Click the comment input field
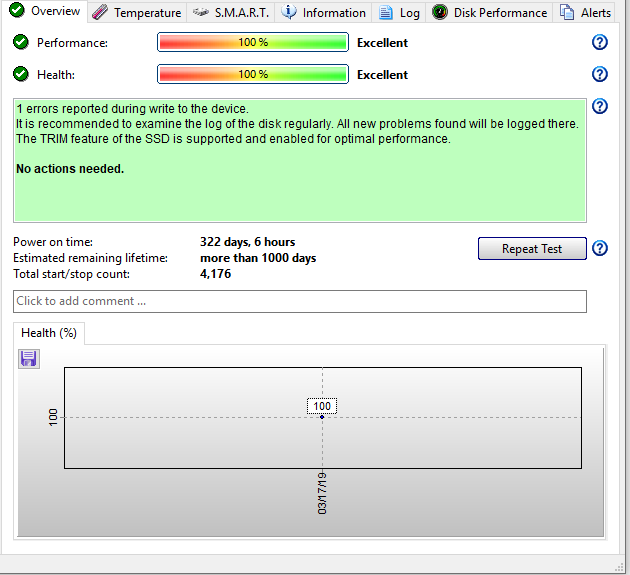The width and height of the screenshot is (630, 575). click(x=300, y=301)
